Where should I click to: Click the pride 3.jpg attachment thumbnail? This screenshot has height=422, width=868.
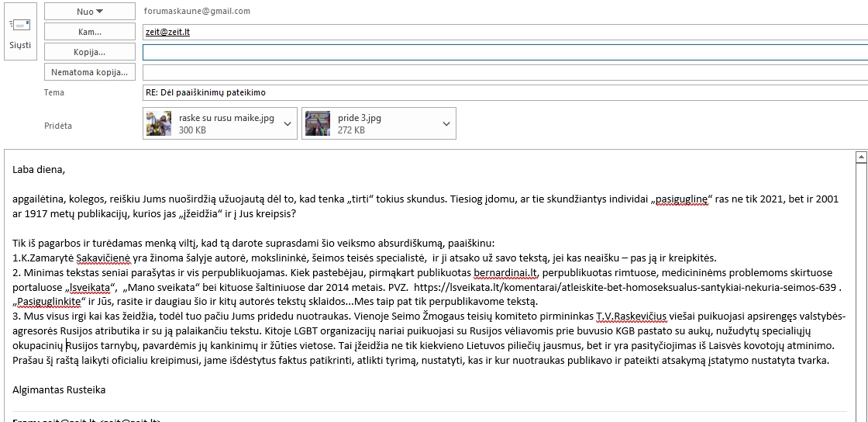(x=318, y=123)
